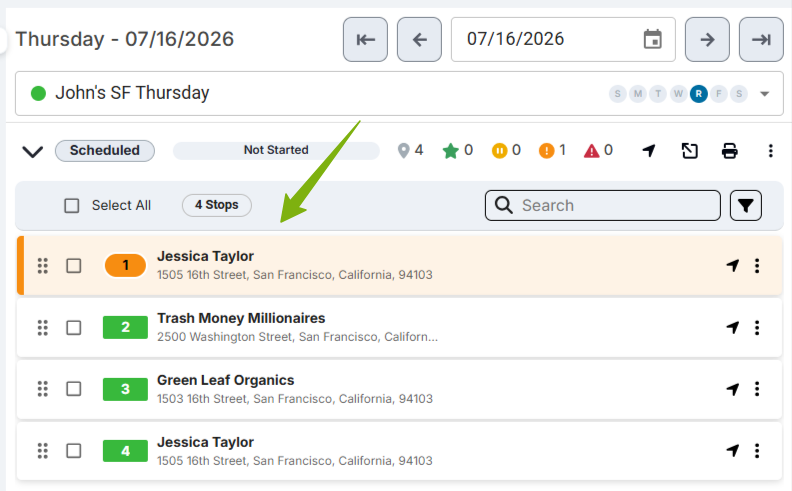Image resolution: width=792 pixels, height=491 pixels.
Task: Open the calendar date picker icon
Action: coord(653,39)
